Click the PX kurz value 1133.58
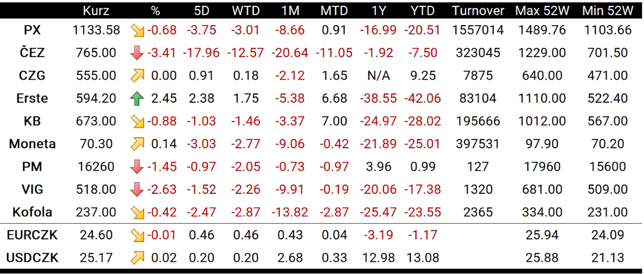 coord(96,30)
